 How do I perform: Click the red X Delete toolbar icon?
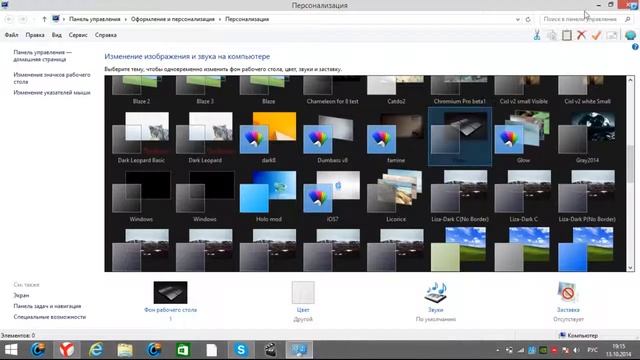(x=582, y=35)
